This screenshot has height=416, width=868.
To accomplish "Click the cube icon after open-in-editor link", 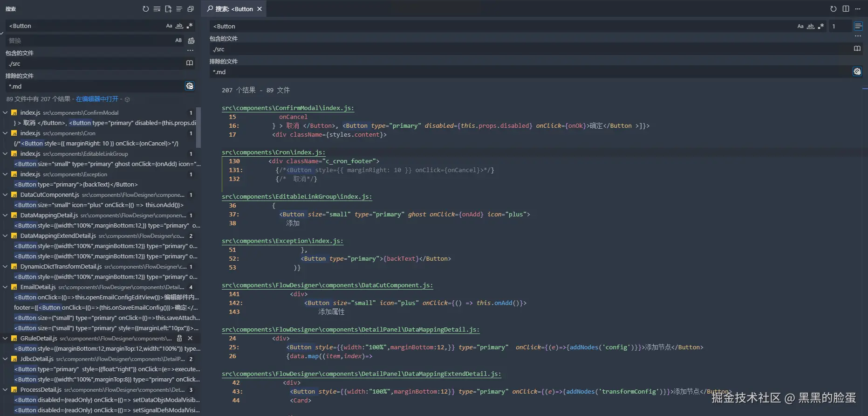I will click(x=127, y=99).
